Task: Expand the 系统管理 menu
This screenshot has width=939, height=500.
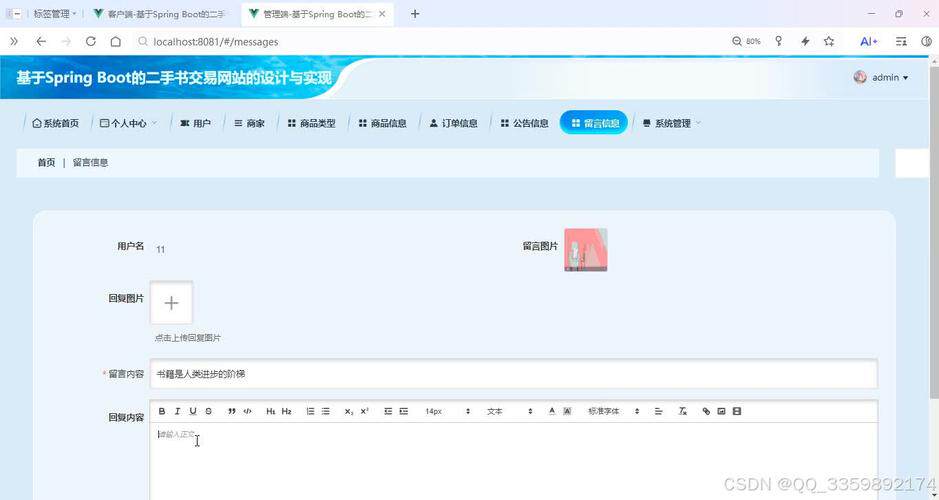Action: click(x=671, y=123)
